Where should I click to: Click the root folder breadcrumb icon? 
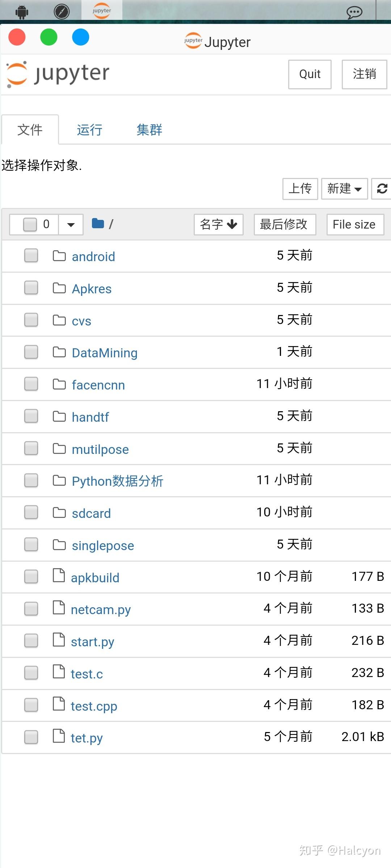pyautogui.click(x=98, y=224)
